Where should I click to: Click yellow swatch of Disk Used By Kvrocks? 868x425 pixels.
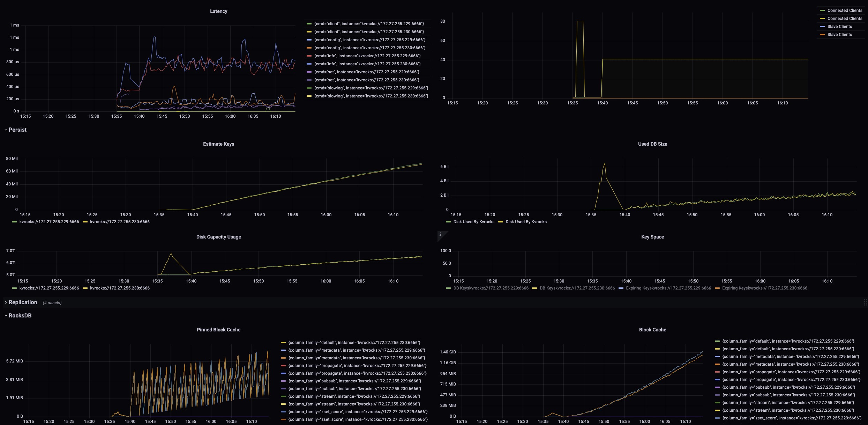pos(501,222)
